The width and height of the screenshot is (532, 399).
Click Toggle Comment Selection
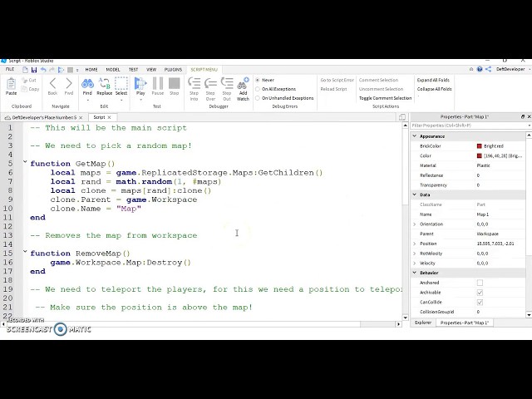tap(386, 98)
